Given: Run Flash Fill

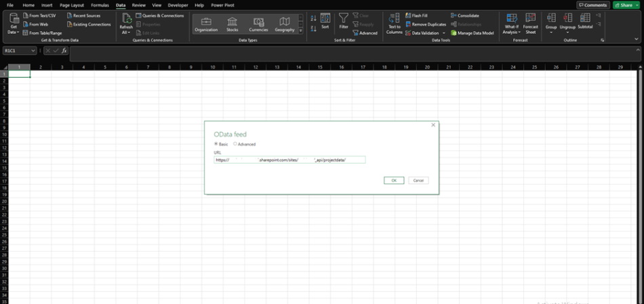Looking at the screenshot, I should coord(416,16).
